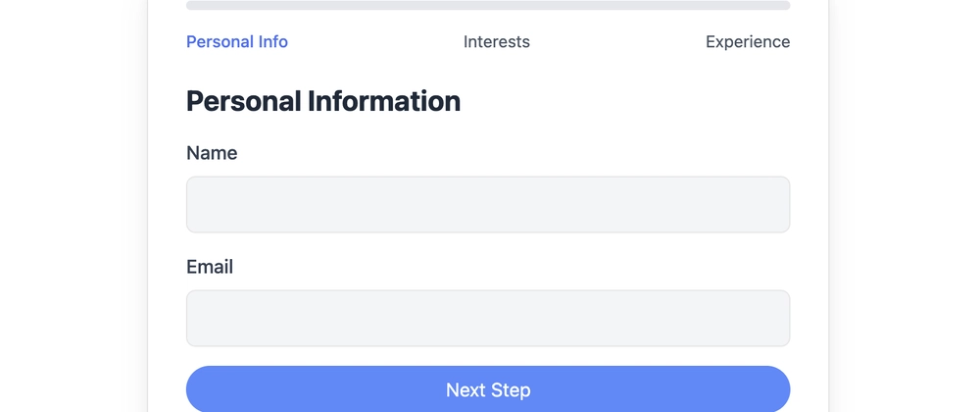Activate the first empty gray field on the form

[488, 204]
